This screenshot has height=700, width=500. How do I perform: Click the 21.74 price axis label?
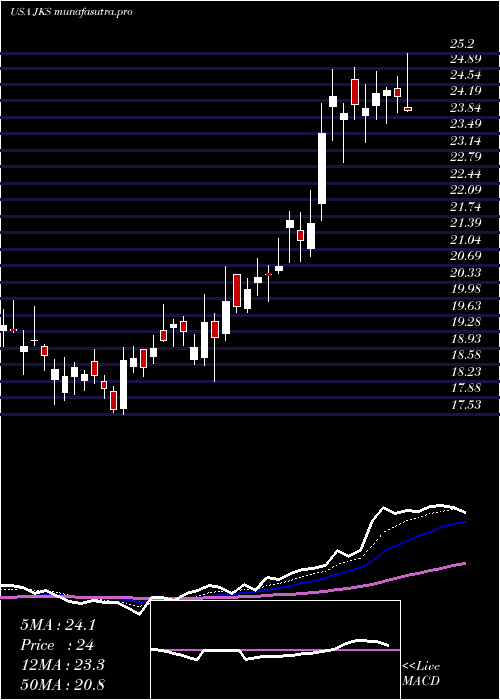[x=465, y=207]
